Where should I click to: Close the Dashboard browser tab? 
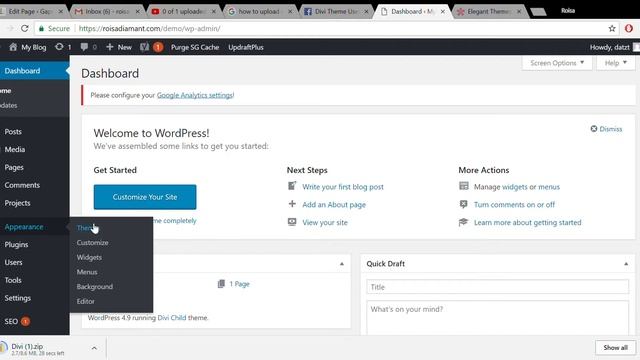pos(442,11)
